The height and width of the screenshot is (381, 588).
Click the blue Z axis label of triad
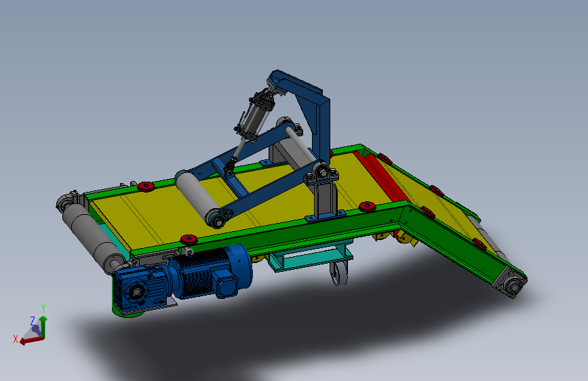[x=33, y=321]
